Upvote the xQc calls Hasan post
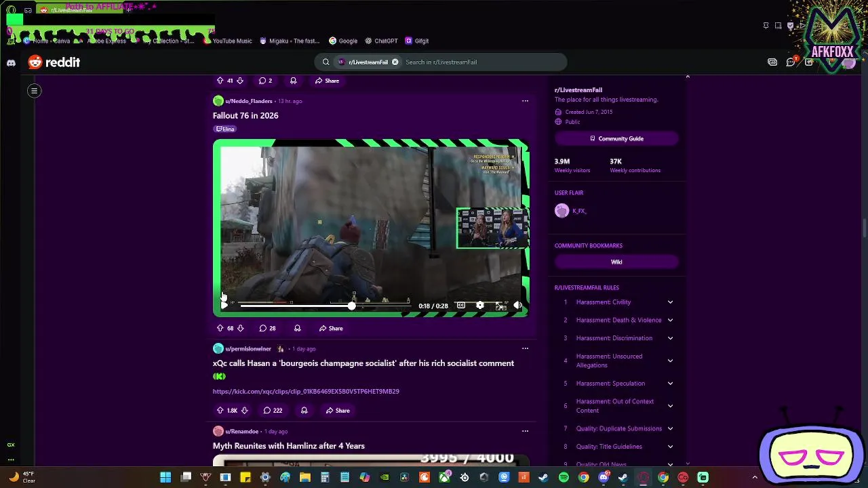Screen dimensions: 868x488 pyautogui.click(x=220, y=410)
